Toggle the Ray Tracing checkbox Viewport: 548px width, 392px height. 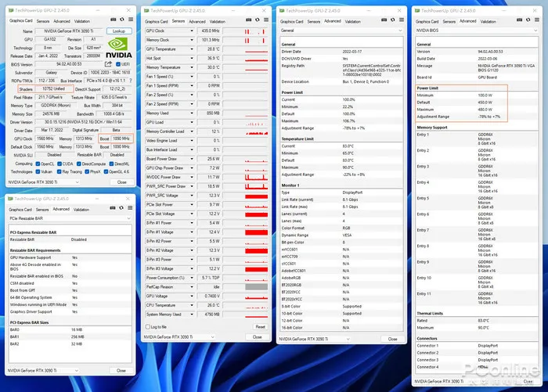point(59,172)
